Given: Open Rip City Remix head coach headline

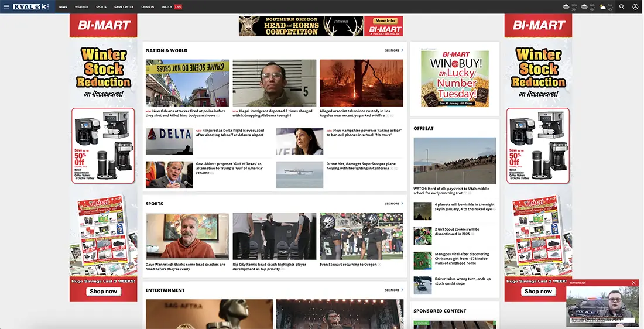Looking at the screenshot, I should point(270,267).
